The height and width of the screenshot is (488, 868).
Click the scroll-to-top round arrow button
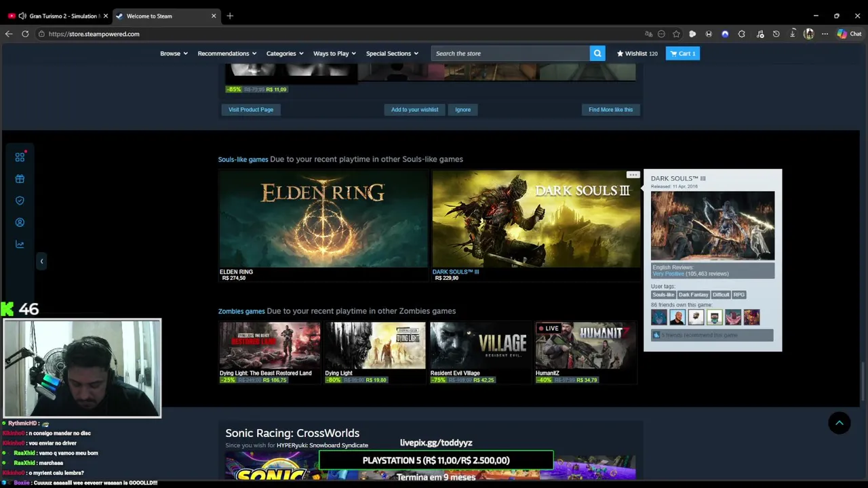click(839, 423)
